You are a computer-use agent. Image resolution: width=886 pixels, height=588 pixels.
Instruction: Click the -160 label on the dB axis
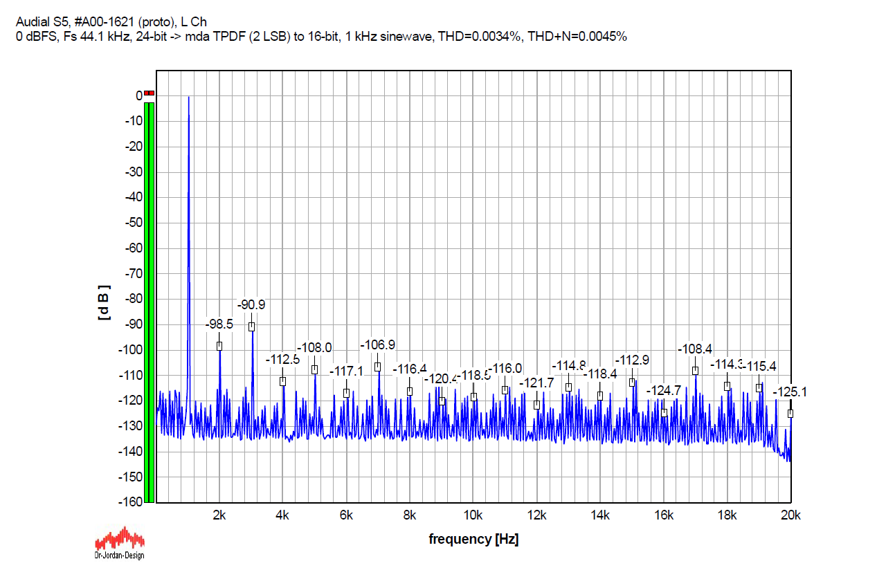click(x=129, y=502)
